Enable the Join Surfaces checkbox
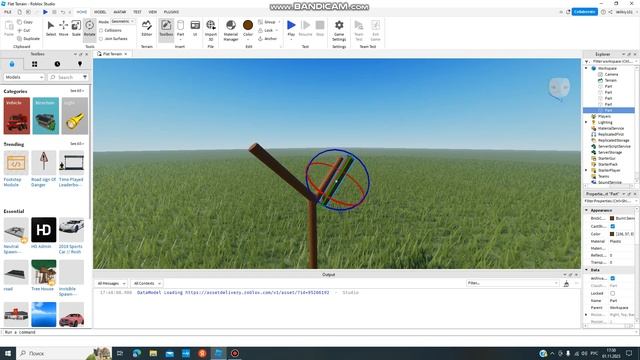 (x=101, y=39)
